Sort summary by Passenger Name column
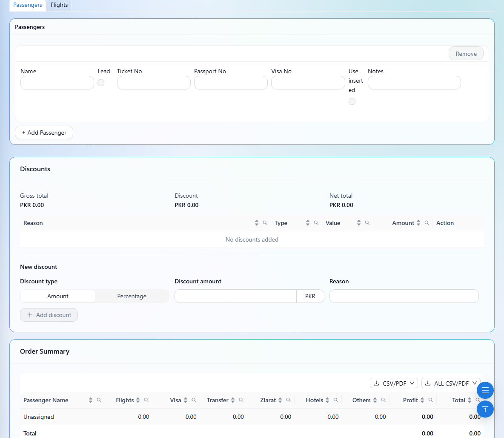 tap(91, 400)
